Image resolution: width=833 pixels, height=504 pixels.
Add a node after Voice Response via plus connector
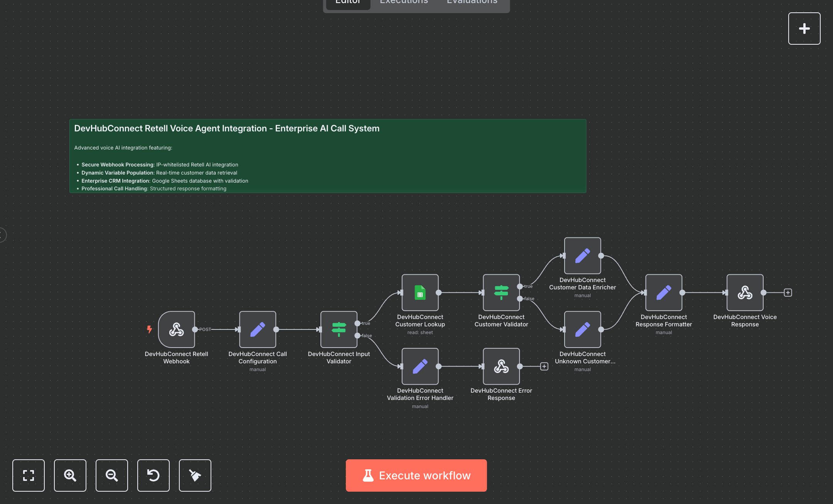tap(787, 292)
